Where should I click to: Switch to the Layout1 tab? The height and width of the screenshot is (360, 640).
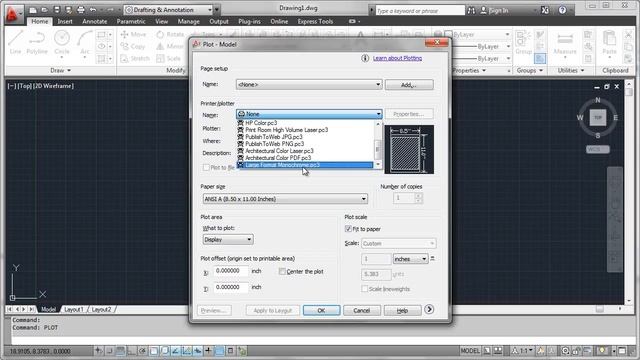click(x=74, y=309)
